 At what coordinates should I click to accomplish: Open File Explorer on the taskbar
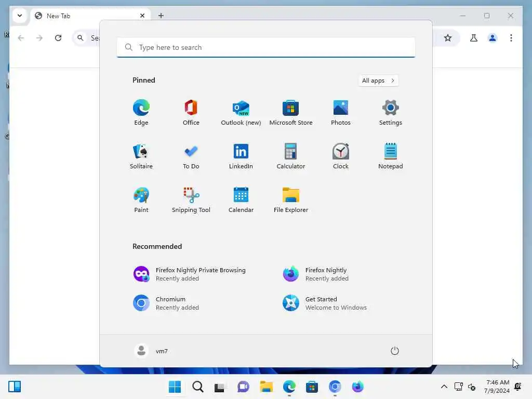click(x=267, y=387)
